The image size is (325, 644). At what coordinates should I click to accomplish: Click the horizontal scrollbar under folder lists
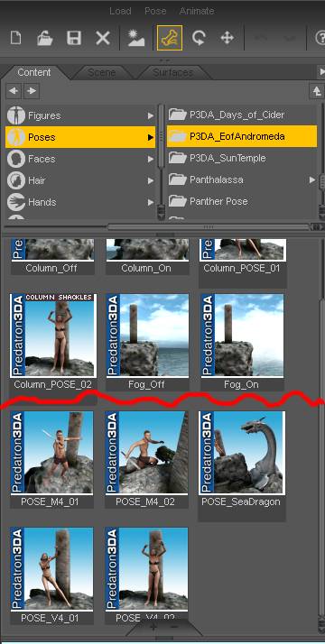[x=209, y=226]
